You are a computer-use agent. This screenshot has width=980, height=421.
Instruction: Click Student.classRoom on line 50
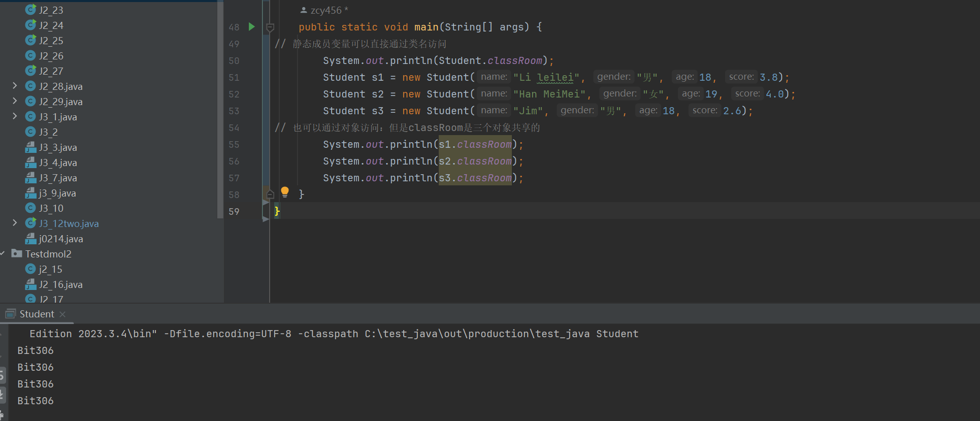[x=491, y=60]
